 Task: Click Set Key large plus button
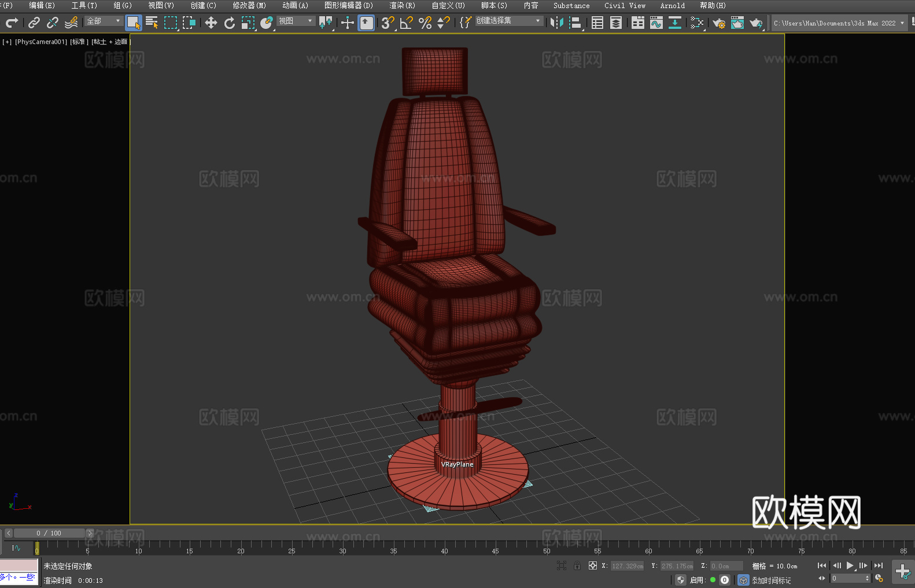click(x=902, y=572)
